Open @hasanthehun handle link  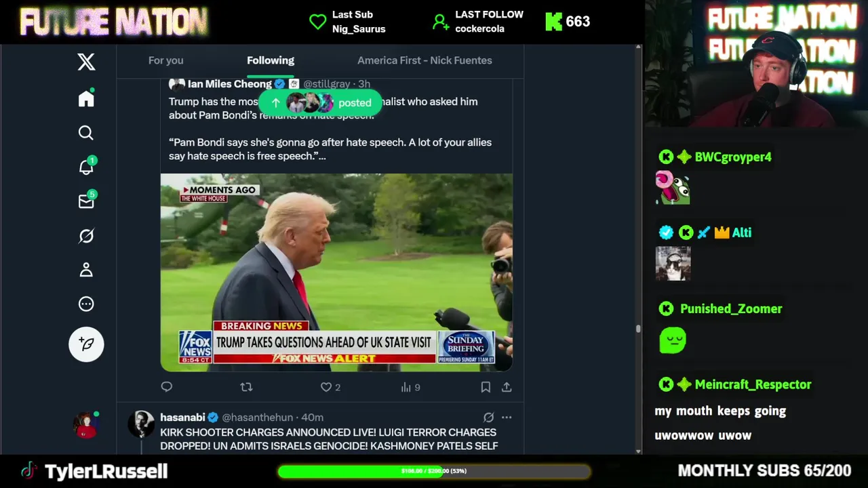258,418
